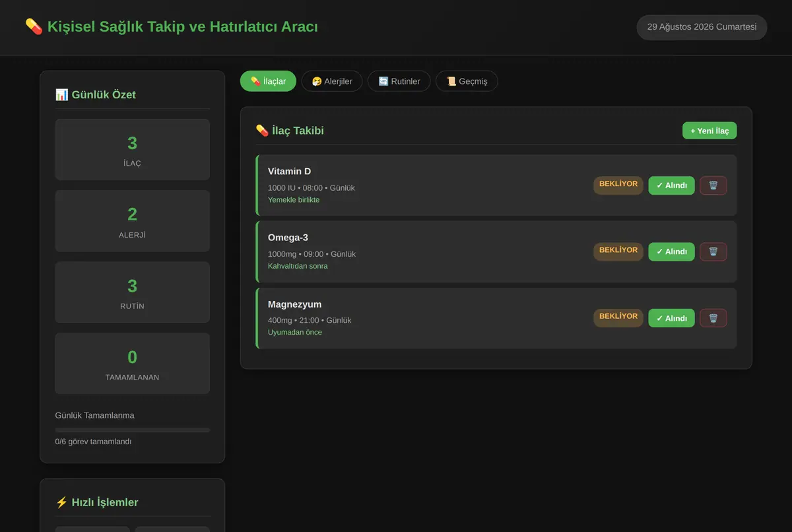Click the note "Uyumadan önce"

295,332
